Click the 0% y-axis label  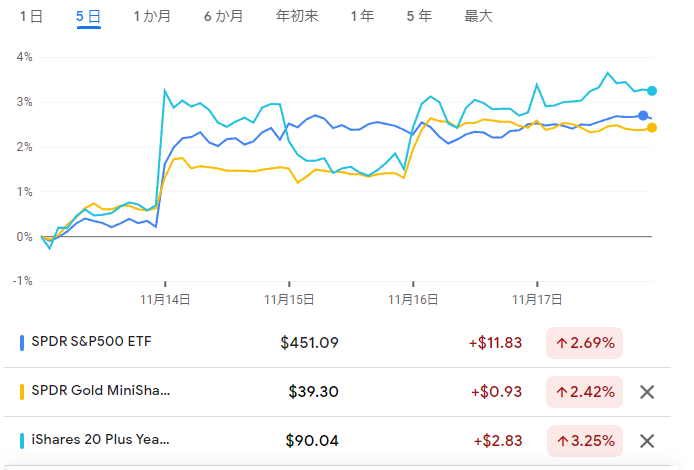point(24,237)
